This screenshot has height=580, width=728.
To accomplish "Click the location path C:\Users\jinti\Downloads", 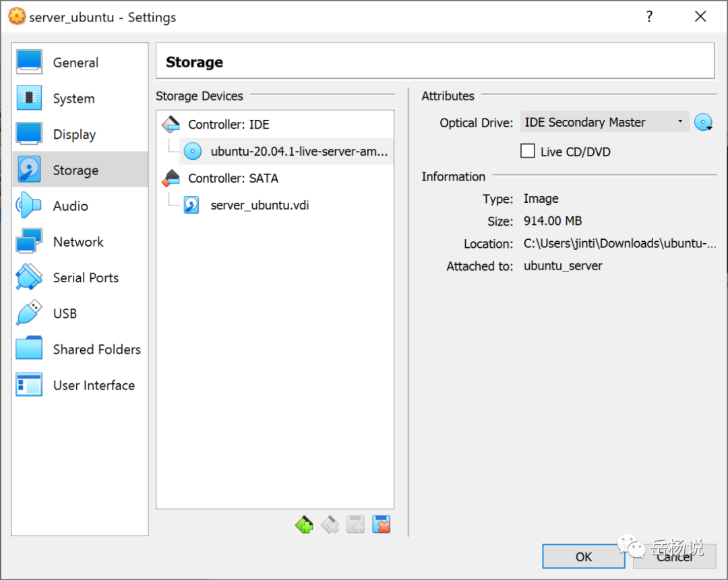I will (620, 243).
